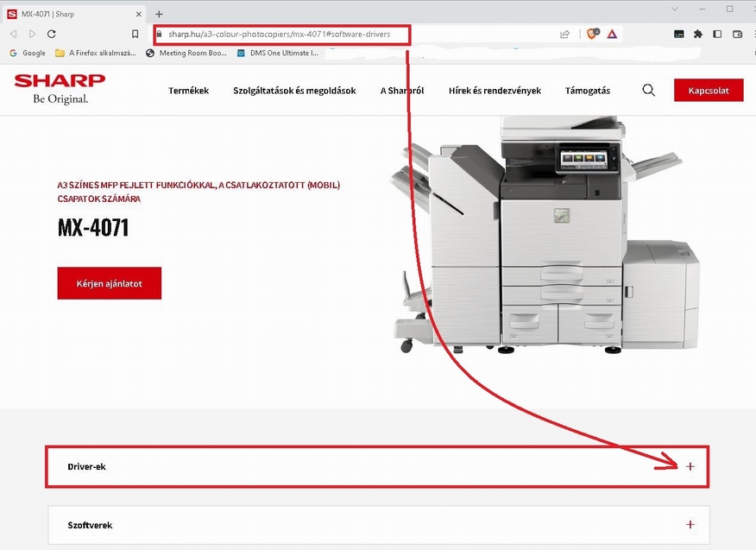Click the Kérjen ajánlatot button
This screenshot has height=550, width=756.
110,283
